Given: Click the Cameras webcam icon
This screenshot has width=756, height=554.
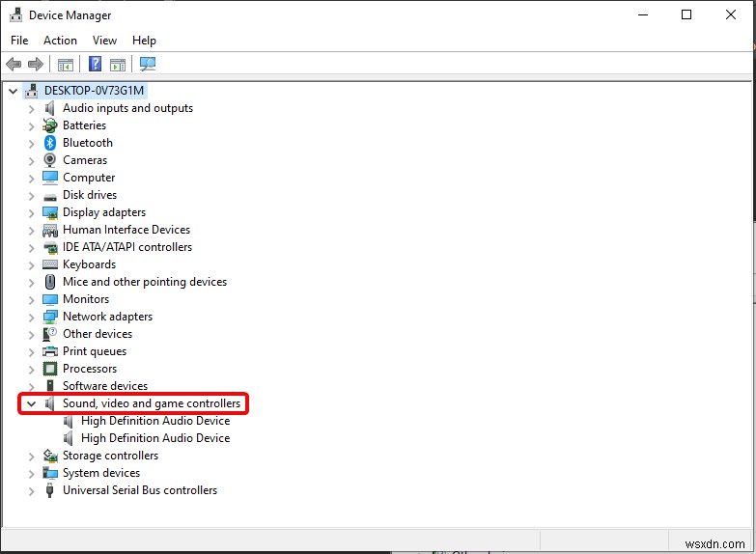Looking at the screenshot, I should point(49,160).
